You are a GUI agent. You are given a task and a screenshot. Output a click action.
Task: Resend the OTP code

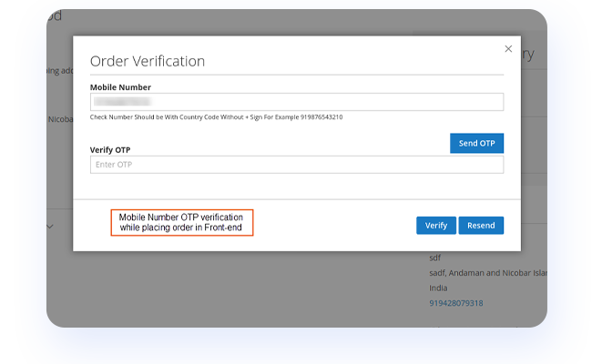coord(481,225)
